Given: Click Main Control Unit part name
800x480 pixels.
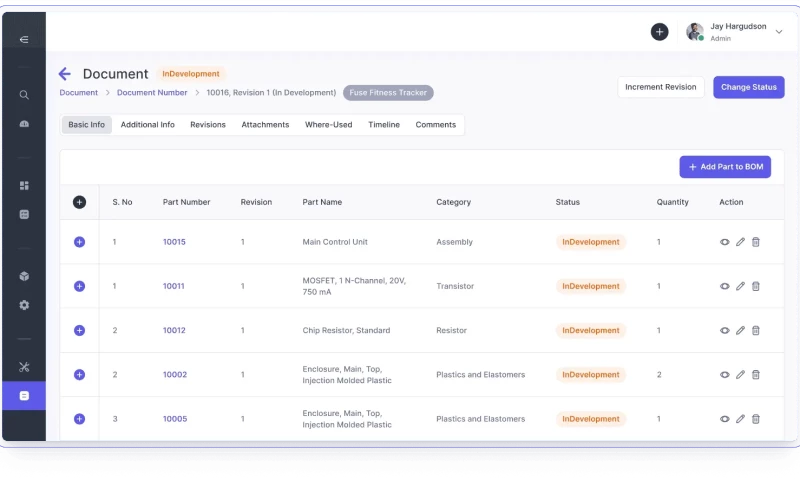Looking at the screenshot, I should coord(335,242).
